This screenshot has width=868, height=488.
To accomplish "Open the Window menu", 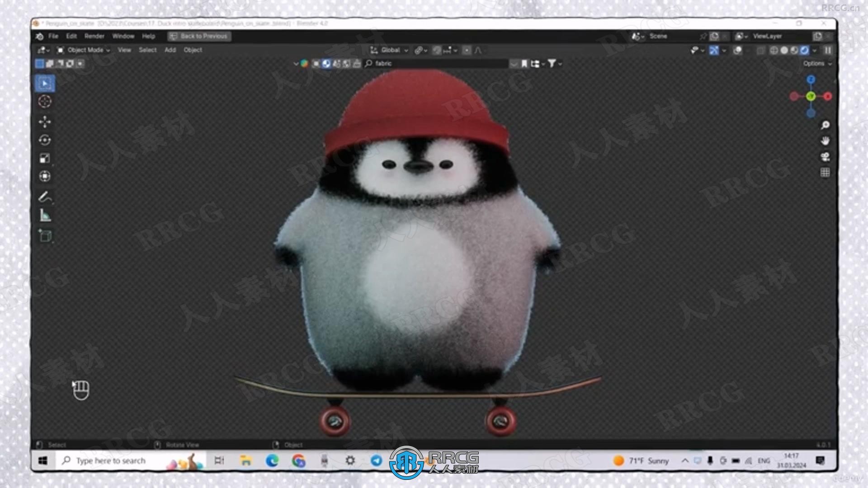I will tap(123, 36).
